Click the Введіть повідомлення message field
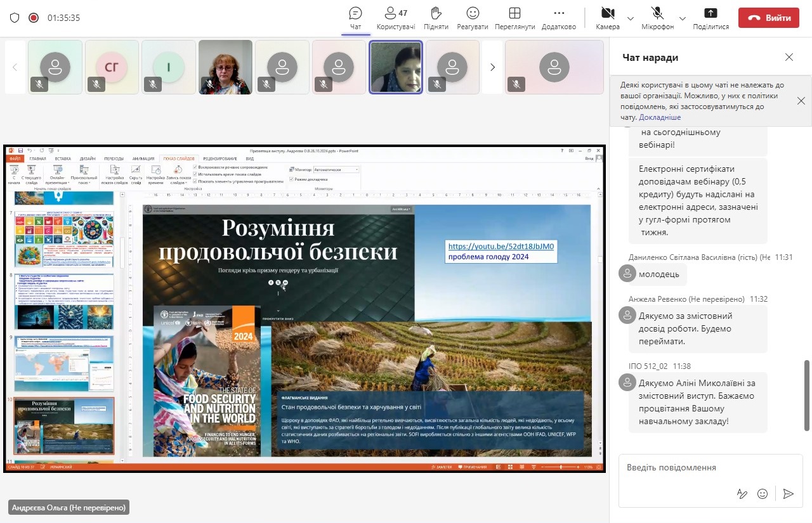Viewport: 812px width, 523px height. (698, 468)
